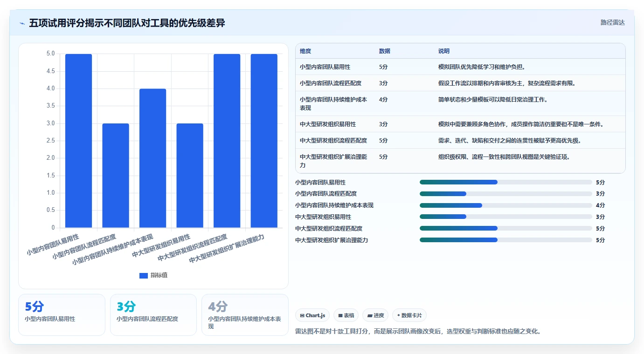The width and height of the screenshot is (644, 354).
Task: Click the 4分 value beside progress list
Action: [x=600, y=205]
